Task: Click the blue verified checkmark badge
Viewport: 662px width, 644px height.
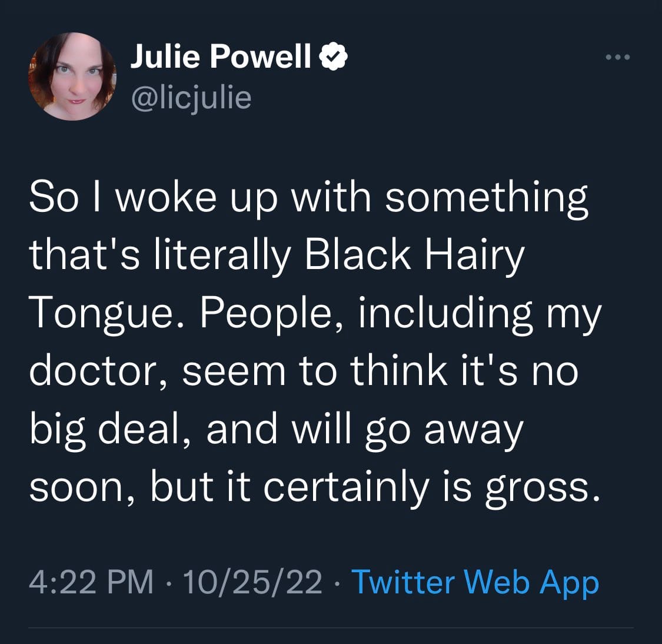Action: [334, 56]
